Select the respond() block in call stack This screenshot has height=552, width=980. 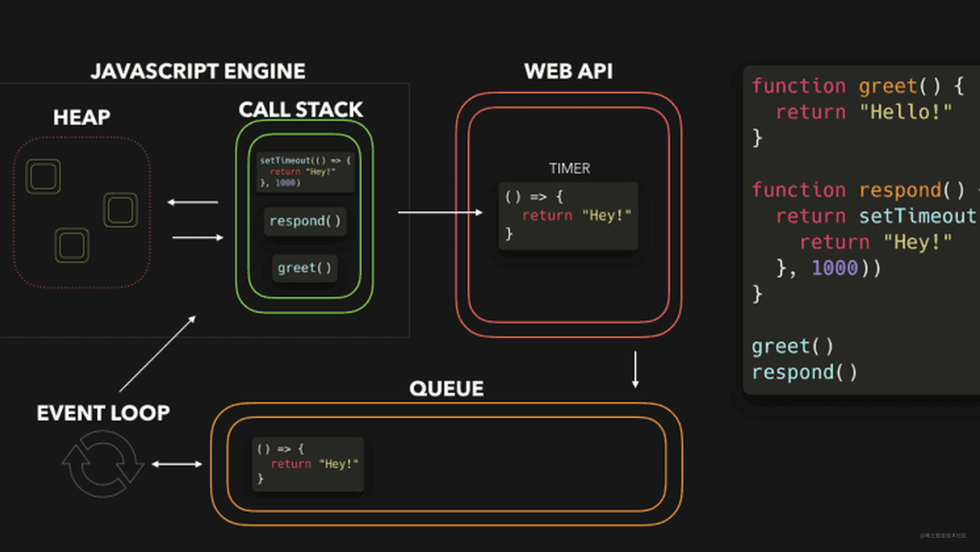pos(305,221)
